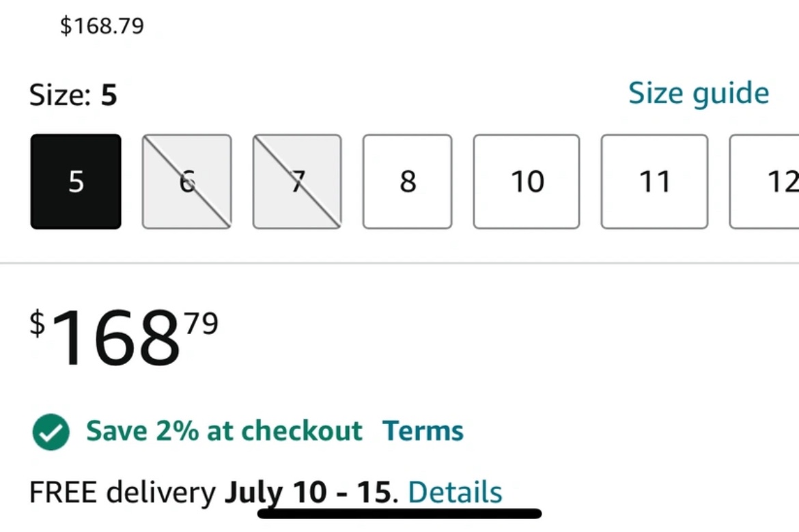
Task: Tap the Save 2% at checkout text
Action: coord(224,431)
